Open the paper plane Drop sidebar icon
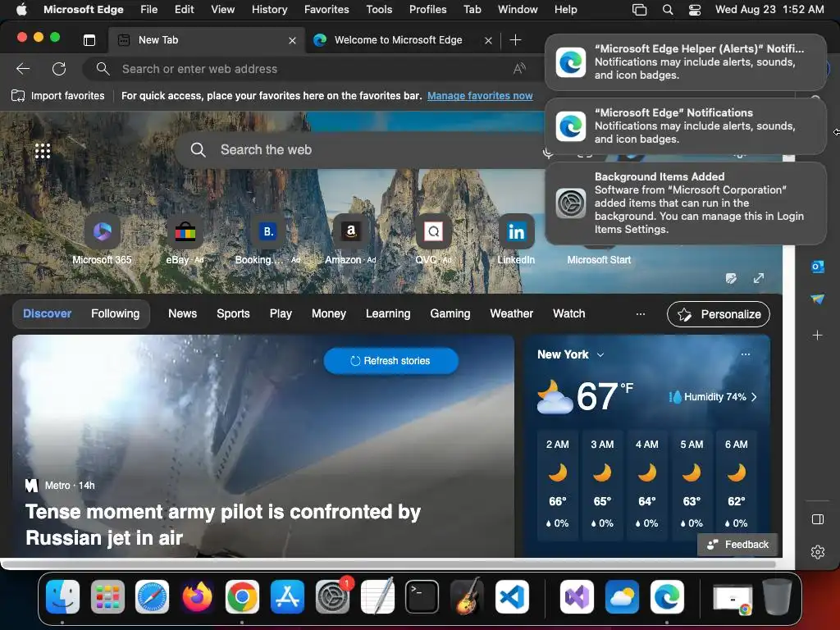Viewport: 840px width, 630px height. pos(818,299)
